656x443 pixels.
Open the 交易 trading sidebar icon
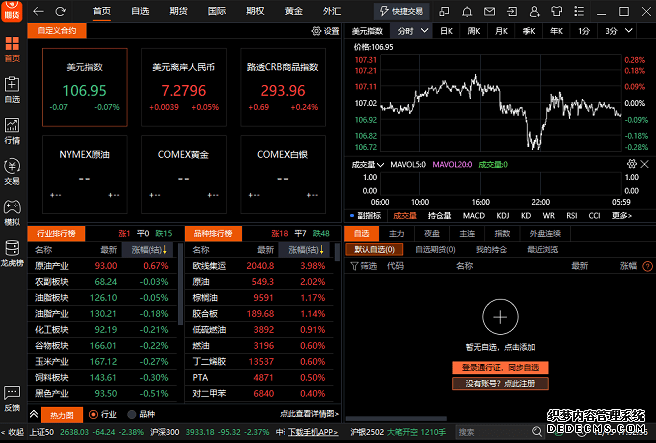point(12,170)
